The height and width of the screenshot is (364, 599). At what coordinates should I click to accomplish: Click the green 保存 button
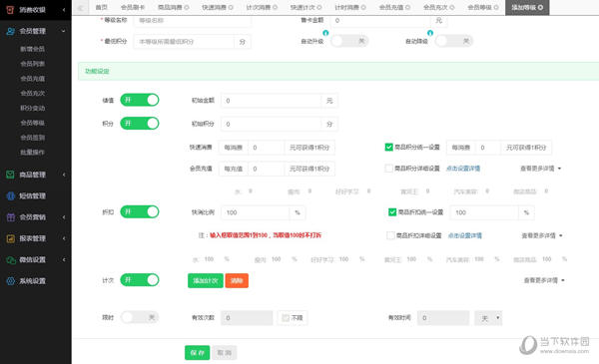click(198, 353)
